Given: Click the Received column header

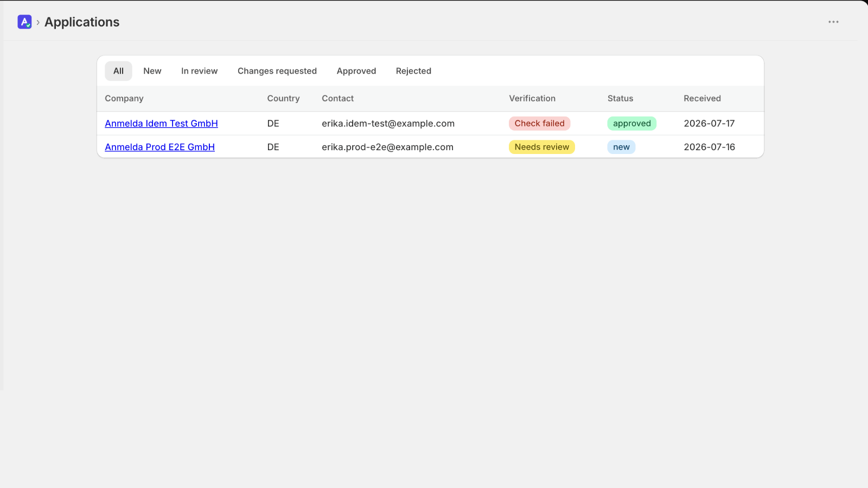Looking at the screenshot, I should pyautogui.click(x=702, y=99).
